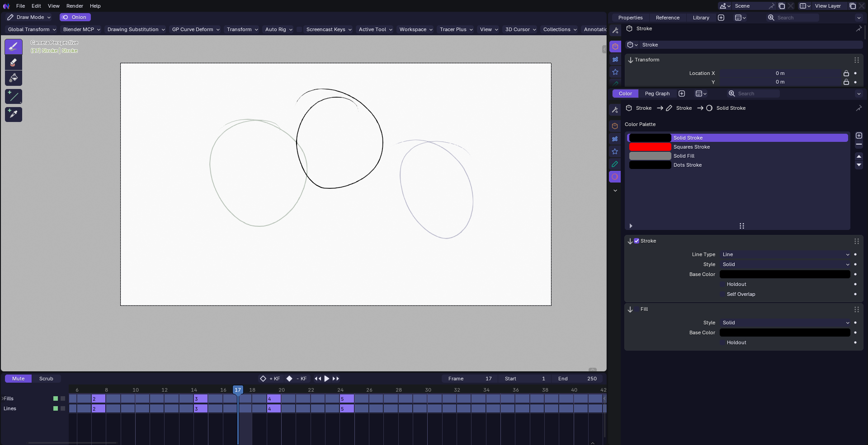The width and height of the screenshot is (868, 445).
Task: Click the Scrub button
Action: (46, 379)
